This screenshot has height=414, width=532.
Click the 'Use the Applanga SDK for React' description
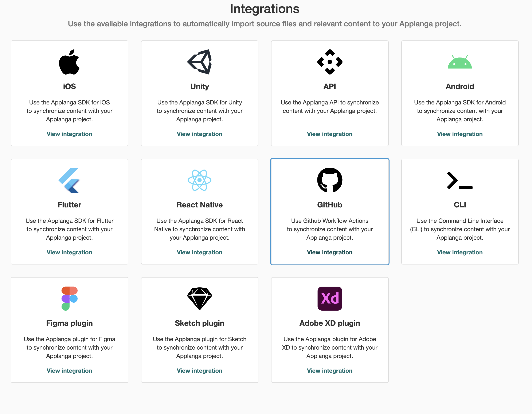tap(199, 229)
